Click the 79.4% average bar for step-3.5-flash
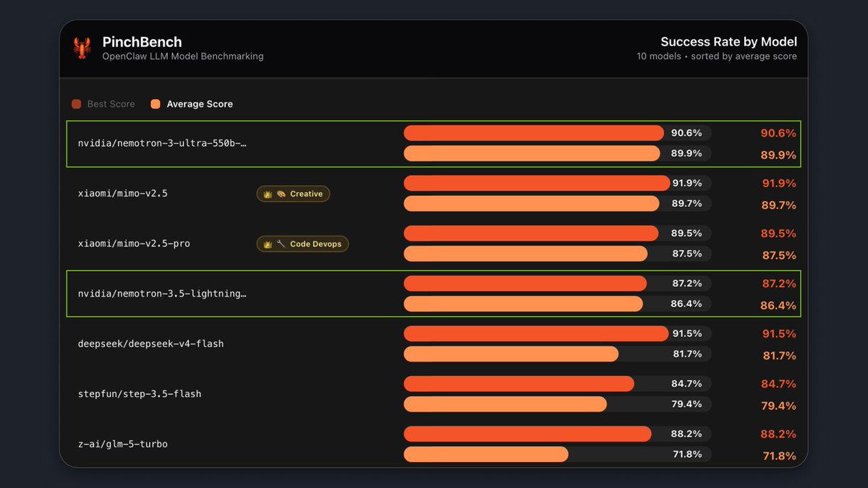The width and height of the screenshot is (868, 488). pyautogui.click(x=505, y=403)
